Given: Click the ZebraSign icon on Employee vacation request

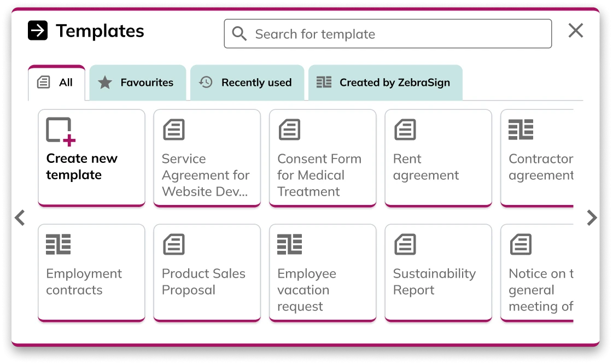Looking at the screenshot, I should tap(289, 244).
